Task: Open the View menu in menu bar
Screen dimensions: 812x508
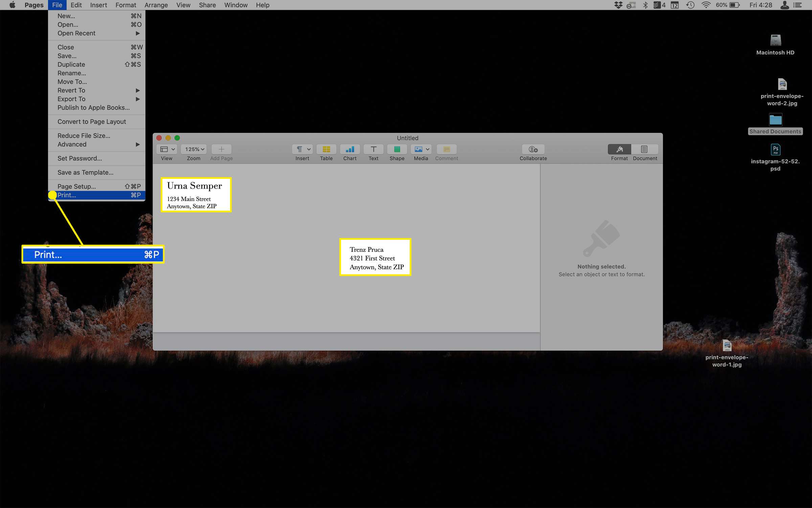Action: (183, 5)
